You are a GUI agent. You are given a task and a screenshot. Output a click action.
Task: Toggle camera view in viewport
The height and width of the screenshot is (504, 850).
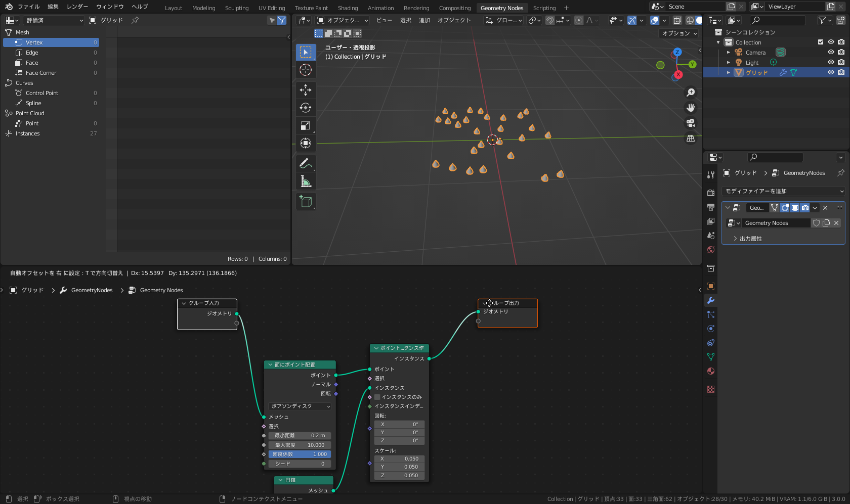(x=691, y=123)
